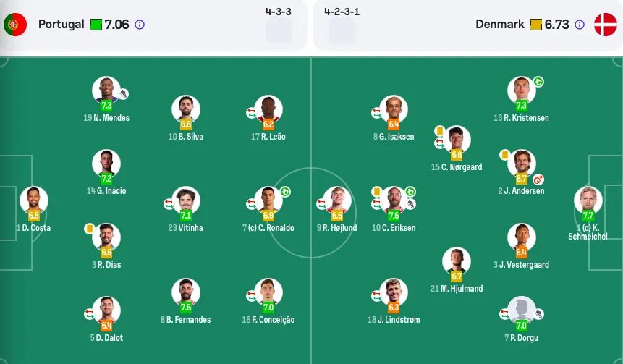Open K. Schmeichel goalkeeper photo
Image resolution: width=623 pixels, height=364 pixels.
[x=588, y=200]
